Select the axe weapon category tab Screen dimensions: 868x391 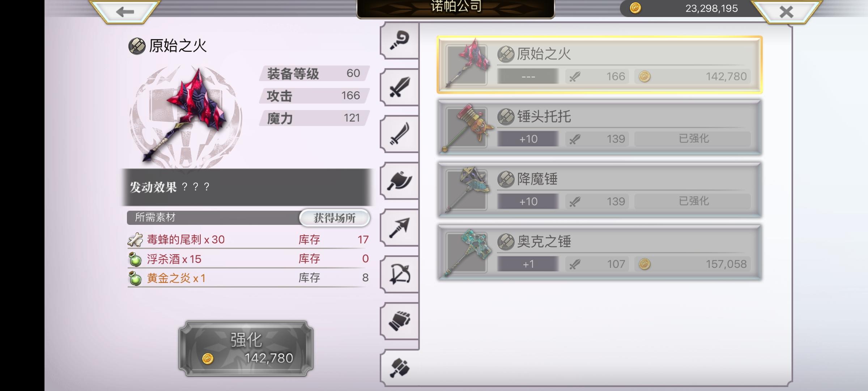400,181
